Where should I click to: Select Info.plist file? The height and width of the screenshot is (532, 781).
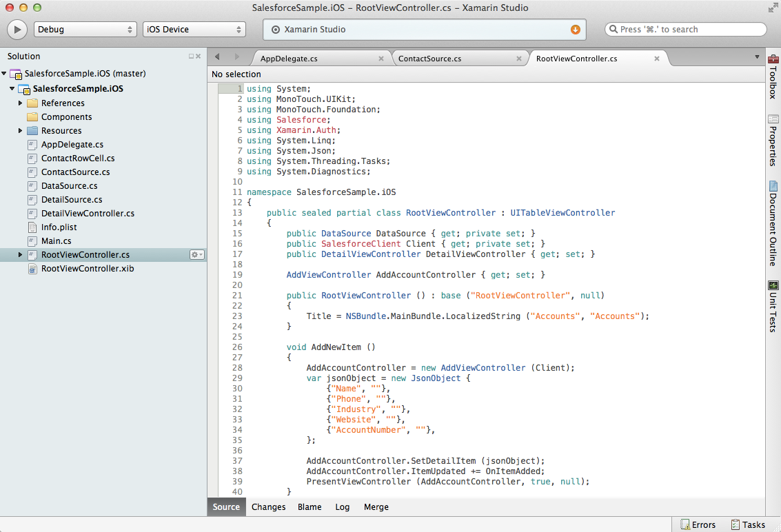point(59,227)
